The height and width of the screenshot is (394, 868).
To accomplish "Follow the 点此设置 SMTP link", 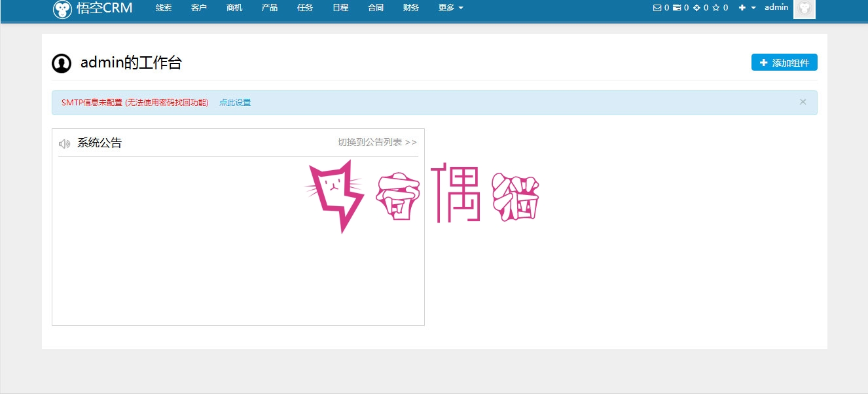I will click(x=235, y=103).
